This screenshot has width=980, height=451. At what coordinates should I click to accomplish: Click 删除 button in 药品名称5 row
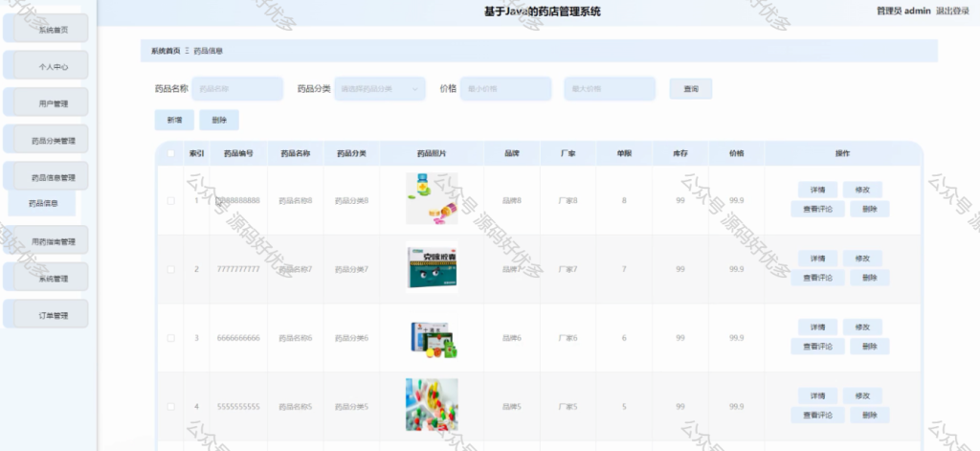[869, 416]
